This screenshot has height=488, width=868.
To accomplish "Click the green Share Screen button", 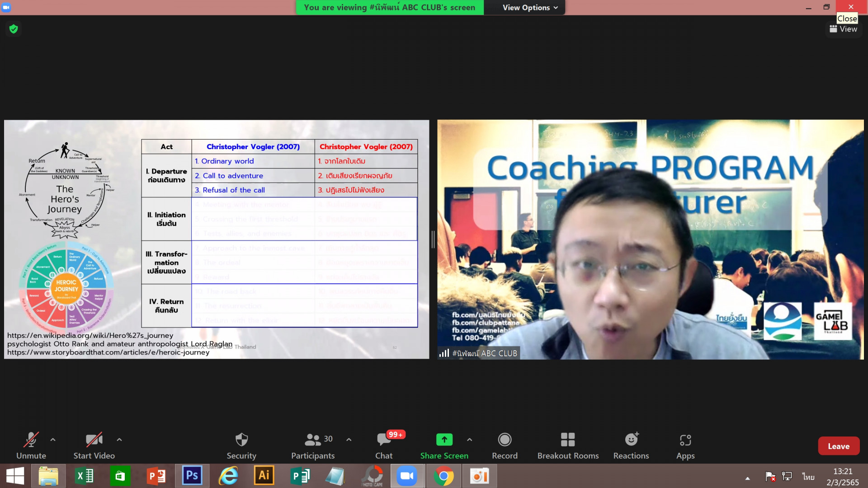I will [x=444, y=446].
